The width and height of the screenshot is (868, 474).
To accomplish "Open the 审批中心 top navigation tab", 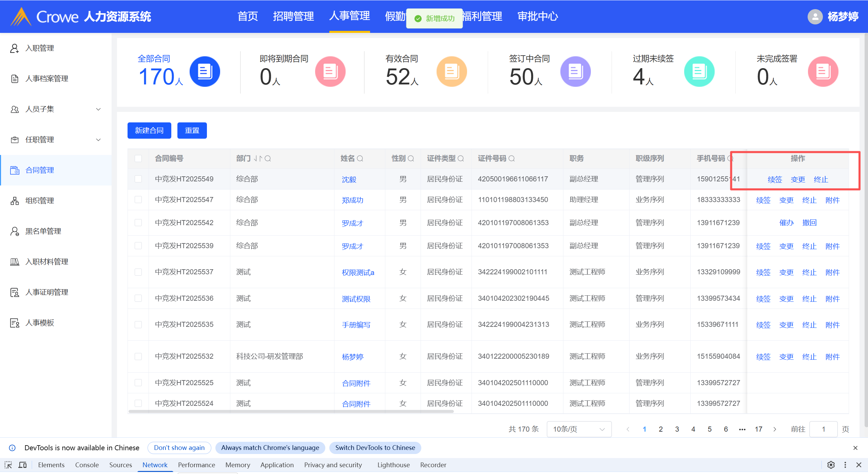I will (x=538, y=16).
